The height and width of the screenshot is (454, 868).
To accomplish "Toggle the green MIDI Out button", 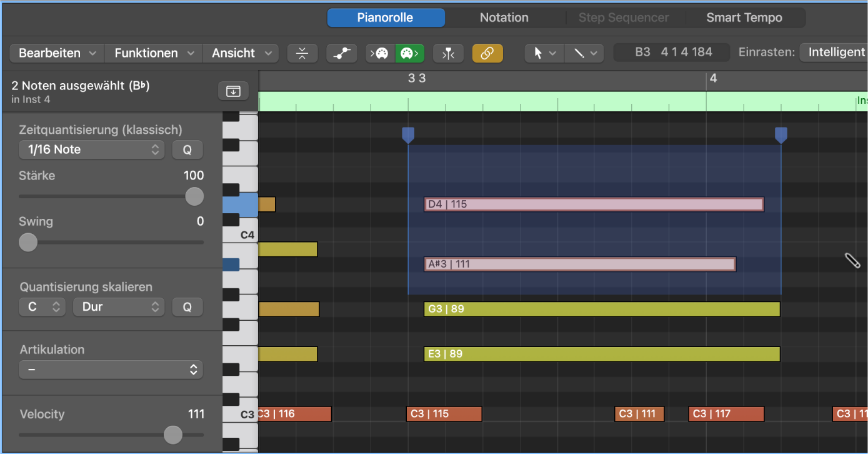I will (x=409, y=54).
